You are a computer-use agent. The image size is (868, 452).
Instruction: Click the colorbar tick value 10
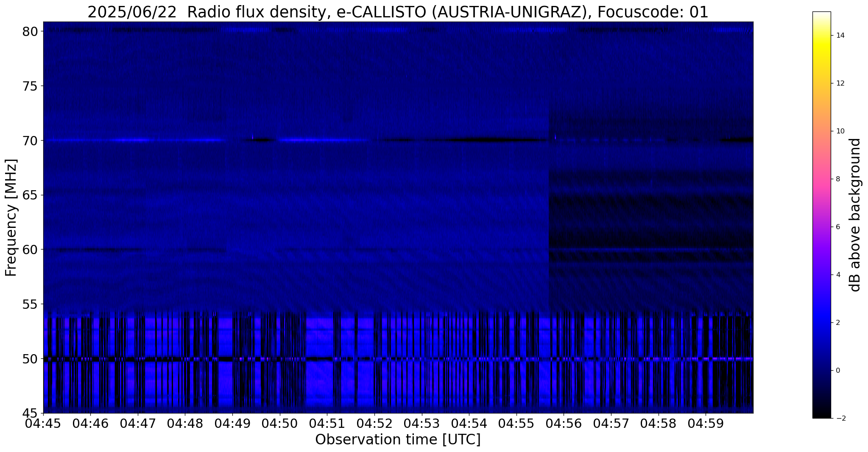point(839,131)
